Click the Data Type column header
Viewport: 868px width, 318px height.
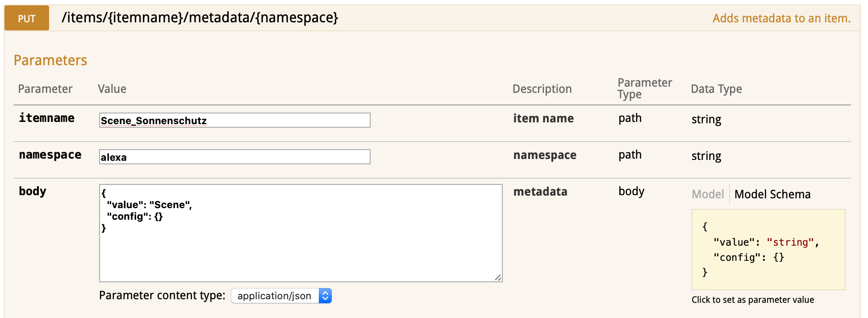716,89
